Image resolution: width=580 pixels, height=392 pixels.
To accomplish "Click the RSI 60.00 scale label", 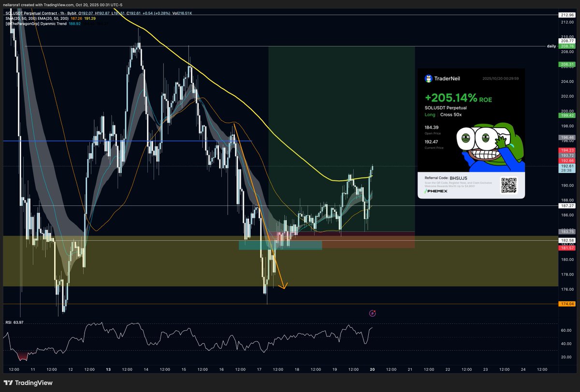I will pos(566,330).
